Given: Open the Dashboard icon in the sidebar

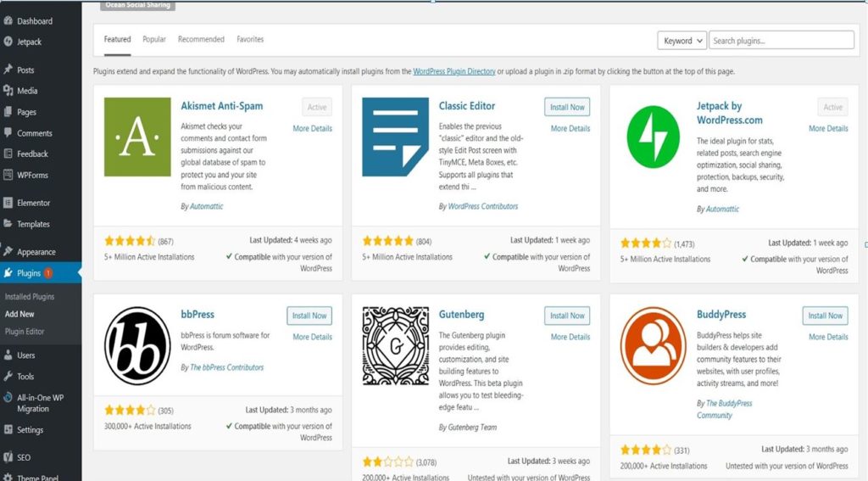Looking at the screenshot, I should point(8,21).
